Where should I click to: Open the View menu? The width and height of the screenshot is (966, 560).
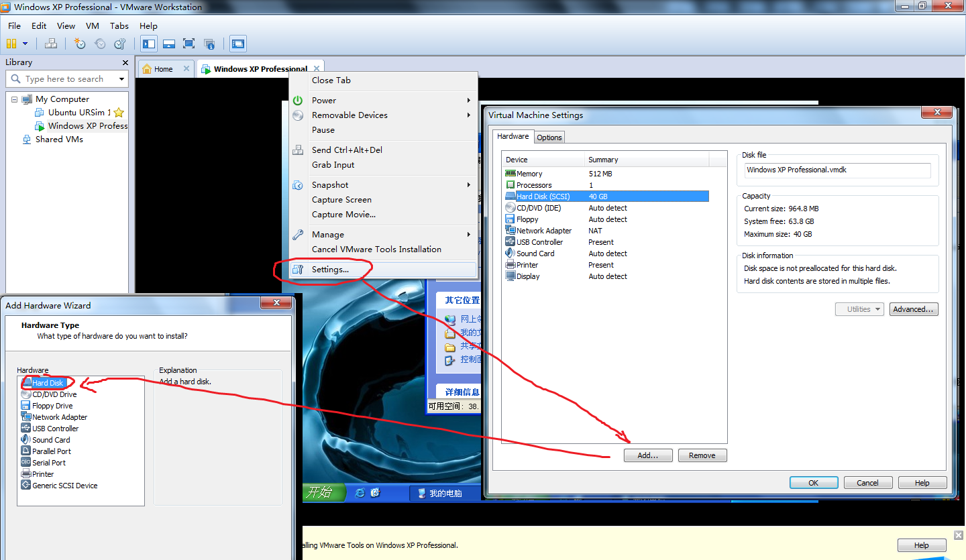(x=66, y=25)
